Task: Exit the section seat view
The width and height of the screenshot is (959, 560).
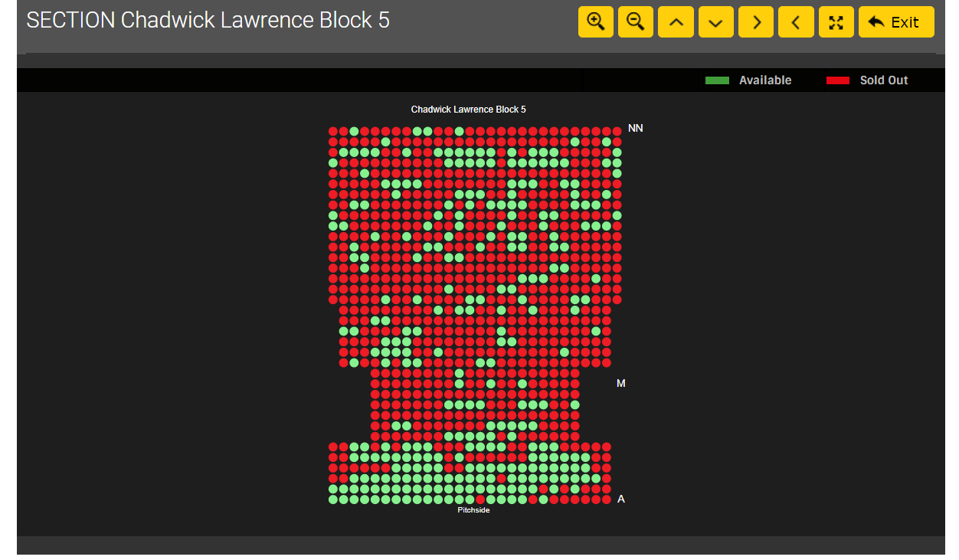Action: (x=896, y=22)
